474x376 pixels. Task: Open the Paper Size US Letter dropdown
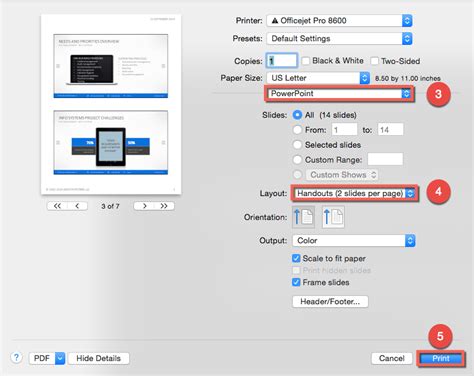coord(318,78)
